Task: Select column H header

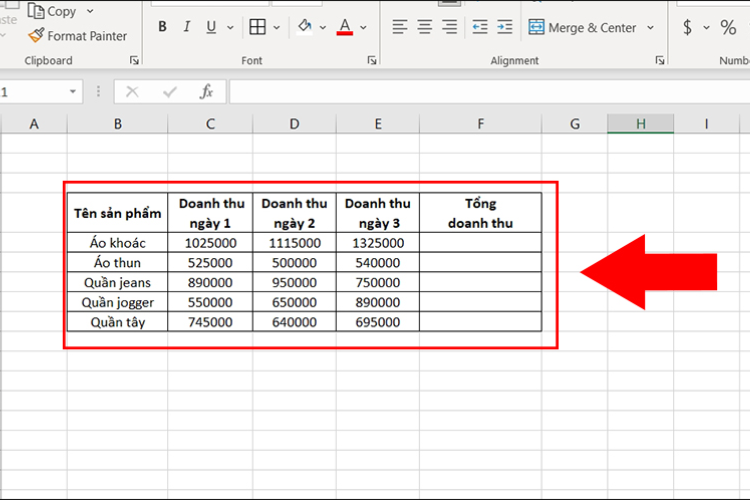Action: (x=640, y=124)
